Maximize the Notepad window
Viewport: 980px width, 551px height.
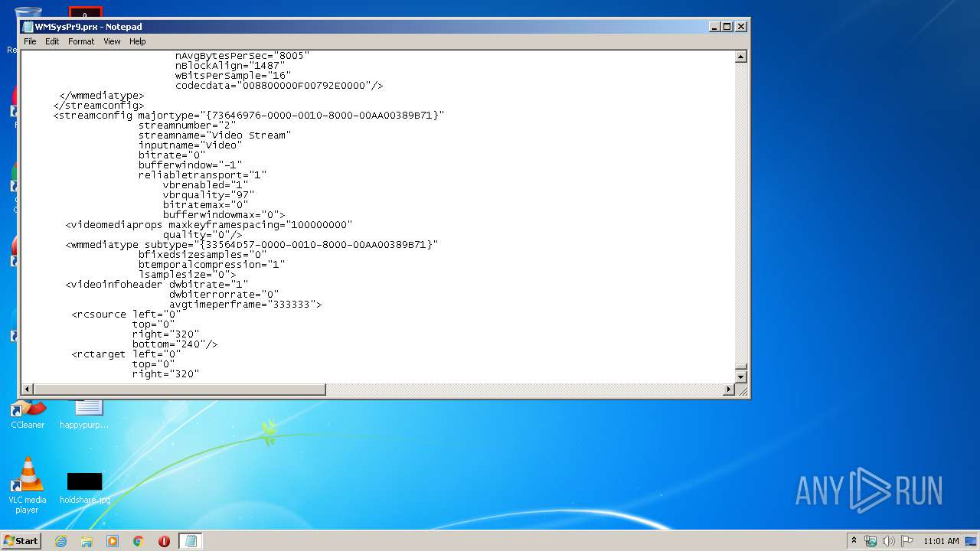click(727, 27)
